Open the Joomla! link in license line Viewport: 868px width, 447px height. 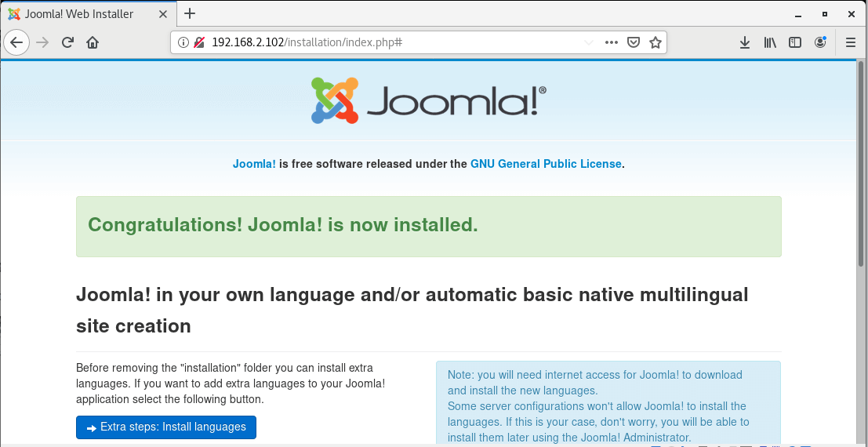tap(254, 164)
